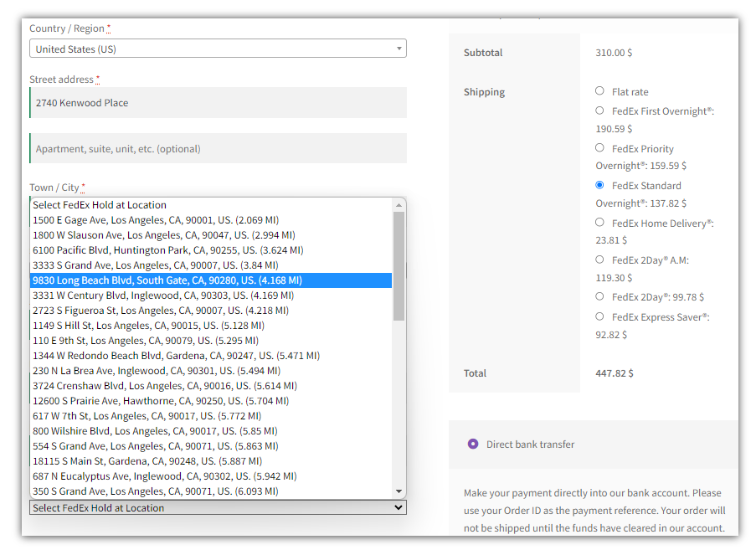Select 230 N La Brea Ave, Inglewood
This screenshot has height=550, width=756.
(x=211, y=371)
